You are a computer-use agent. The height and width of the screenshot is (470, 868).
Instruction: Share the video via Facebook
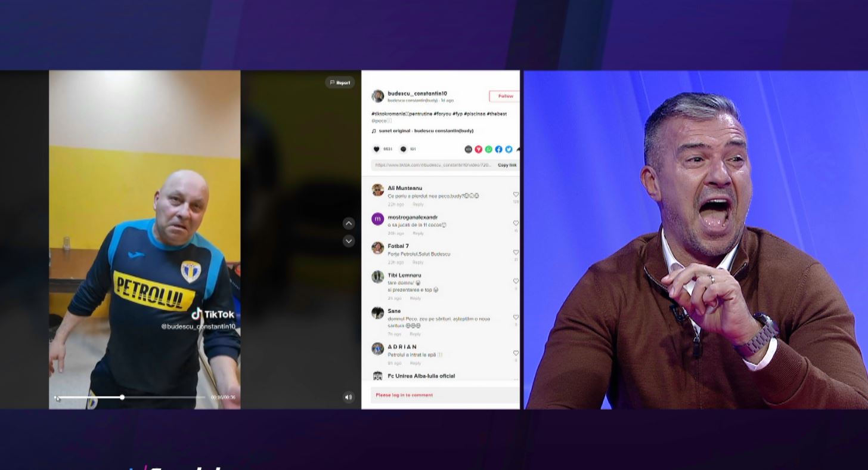tap(498, 149)
